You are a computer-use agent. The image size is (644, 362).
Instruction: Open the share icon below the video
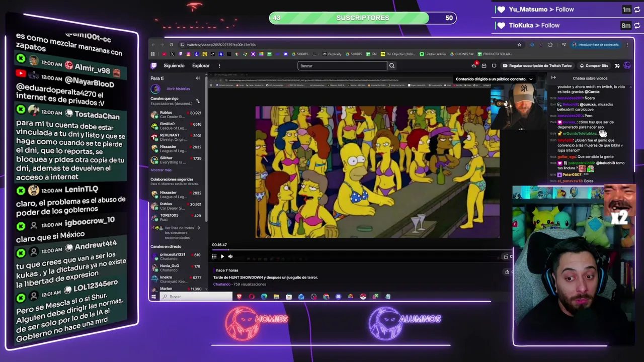pos(507,272)
